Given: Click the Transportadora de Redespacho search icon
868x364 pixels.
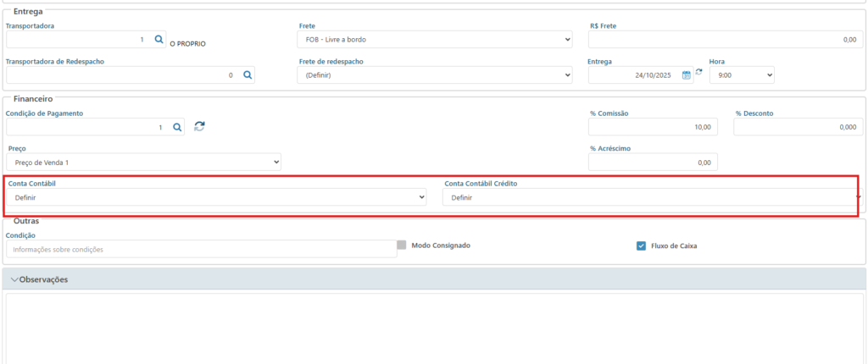Looking at the screenshot, I should tap(248, 74).
